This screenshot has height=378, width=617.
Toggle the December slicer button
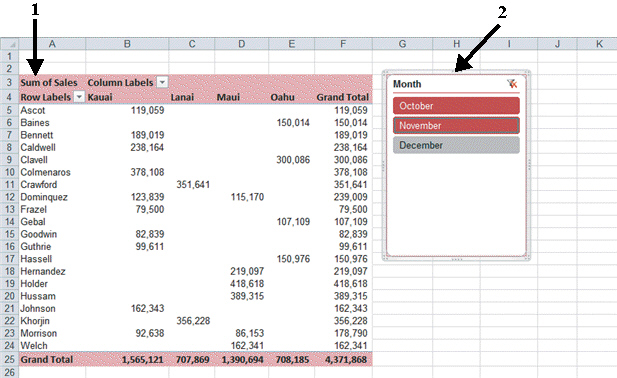[456, 145]
